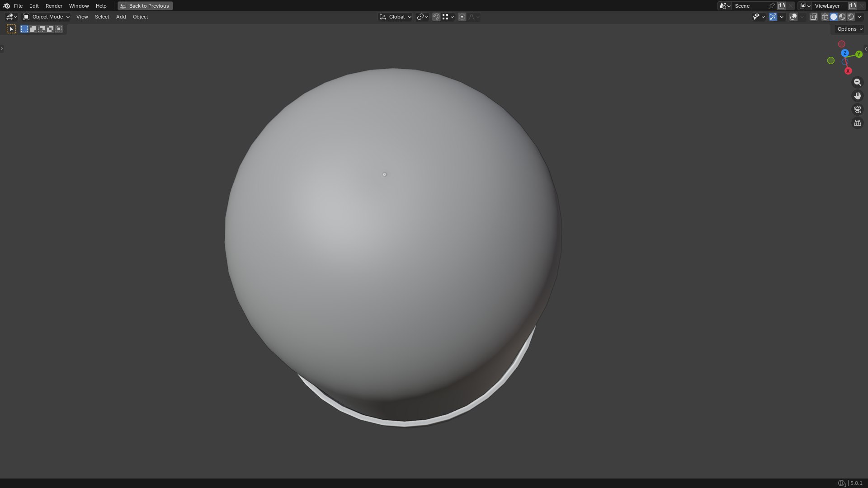Open viewport shading options dropdown
868x488 pixels.
coord(859,17)
